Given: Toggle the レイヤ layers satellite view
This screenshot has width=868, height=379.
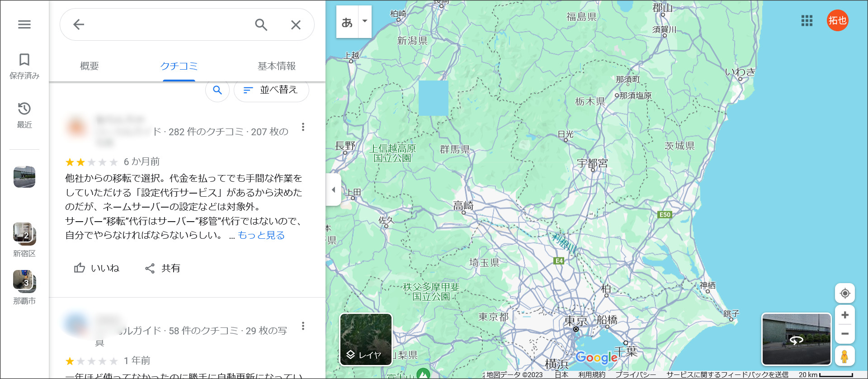Looking at the screenshot, I should pos(366,339).
